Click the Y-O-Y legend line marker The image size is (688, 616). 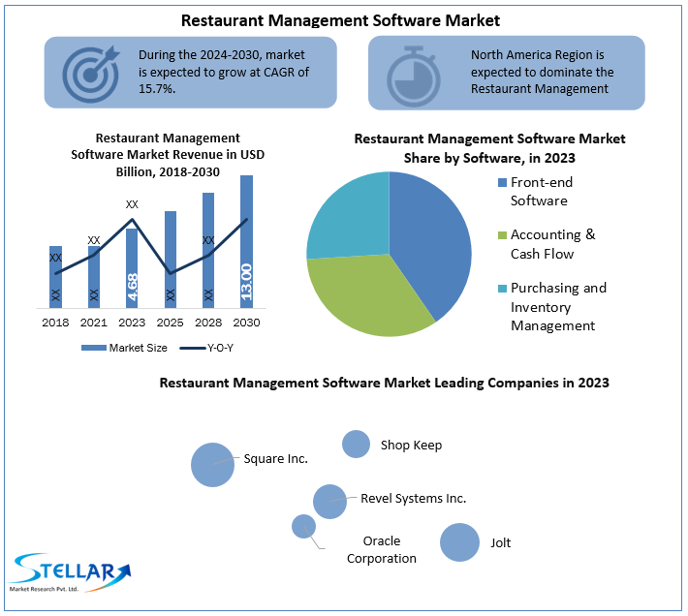[x=193, y=348]
